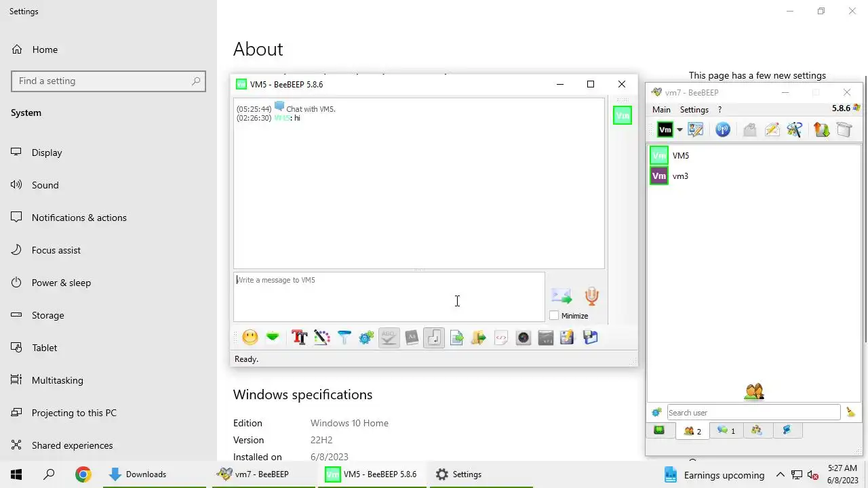868x488 pixels.
Task: Open the chat font selector (TT icon)
Action: coord(299,338)
